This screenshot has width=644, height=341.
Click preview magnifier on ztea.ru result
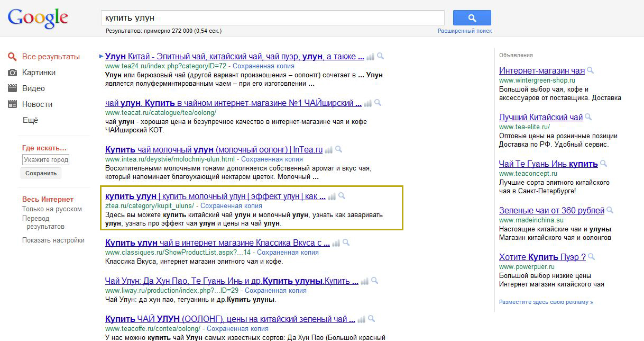click(342, 196)
